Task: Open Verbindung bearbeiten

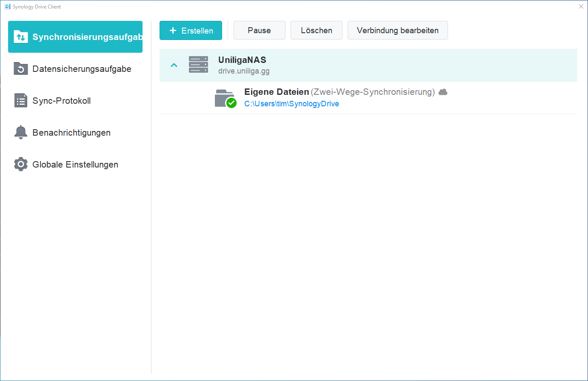Action: click(397, 31)
